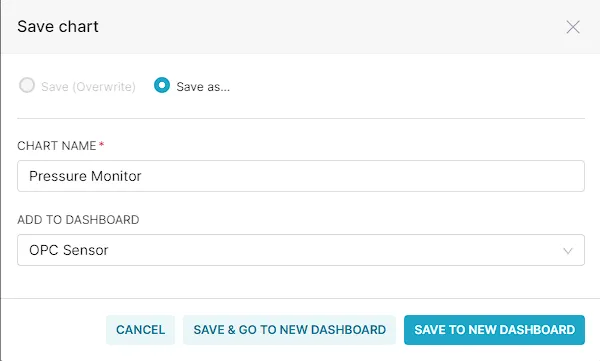Focus the Chart Name input field
Screen dimensions: 600x361
click(x=301, y=176)
